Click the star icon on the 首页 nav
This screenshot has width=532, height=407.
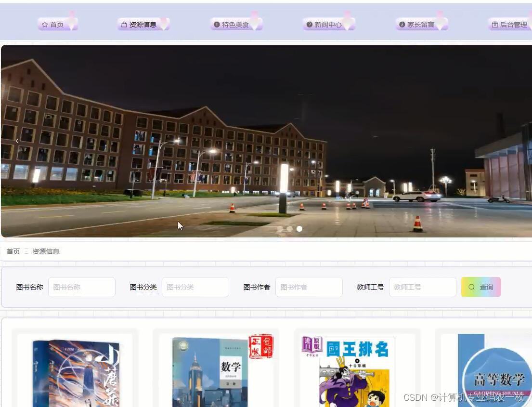44,24
